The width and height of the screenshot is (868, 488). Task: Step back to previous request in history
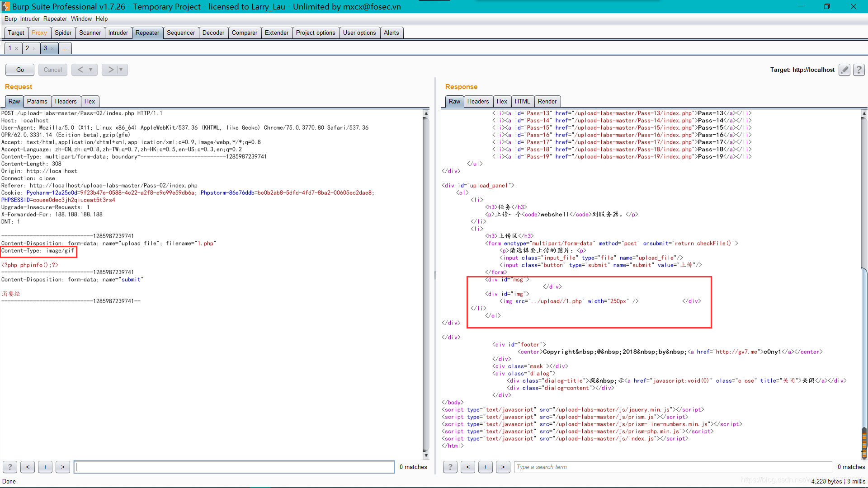point(80,70)
